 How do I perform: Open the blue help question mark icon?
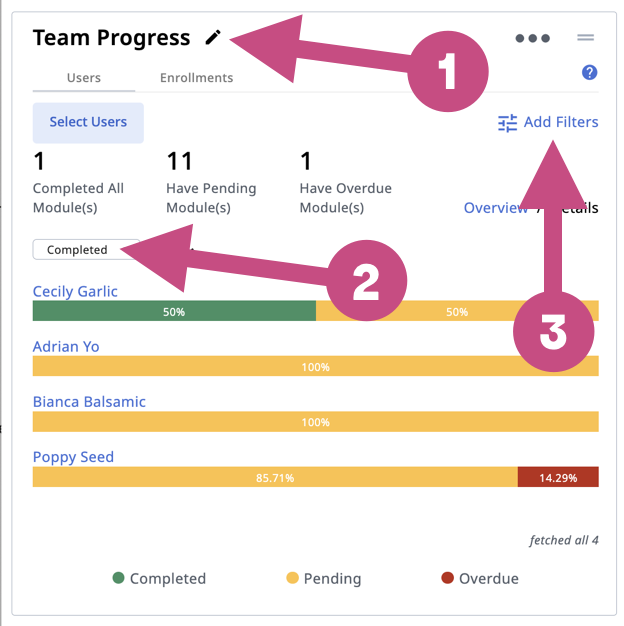pos(589,72)
